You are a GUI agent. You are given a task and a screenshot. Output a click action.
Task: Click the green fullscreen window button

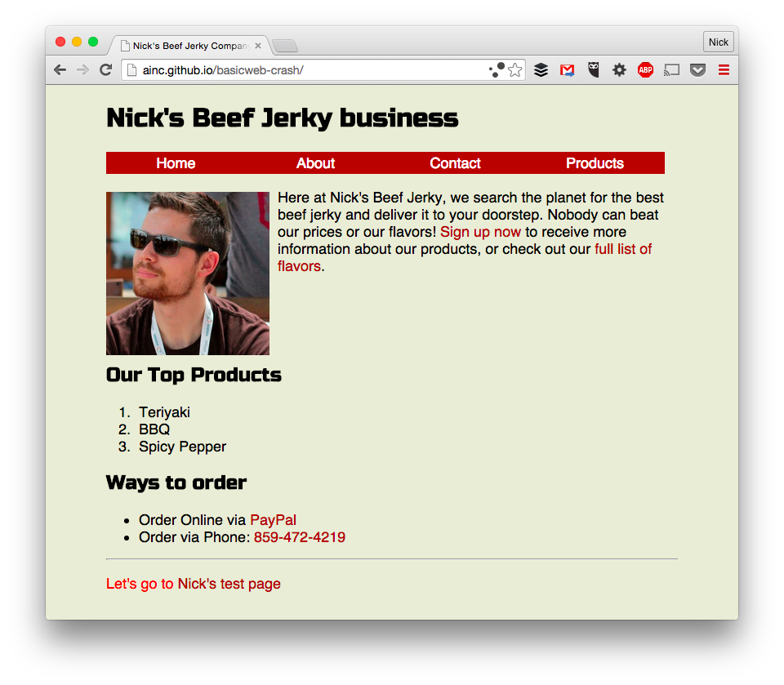(x=93, y=42)
